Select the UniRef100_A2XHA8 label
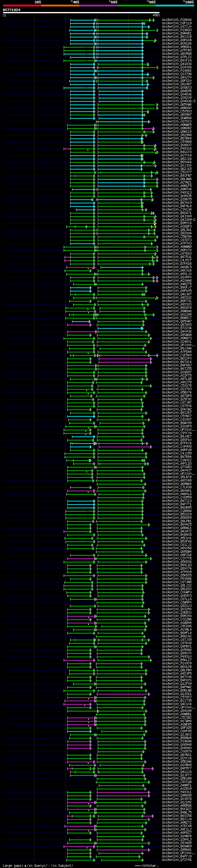This screenshot has width=197, height=868. (177, 280)
